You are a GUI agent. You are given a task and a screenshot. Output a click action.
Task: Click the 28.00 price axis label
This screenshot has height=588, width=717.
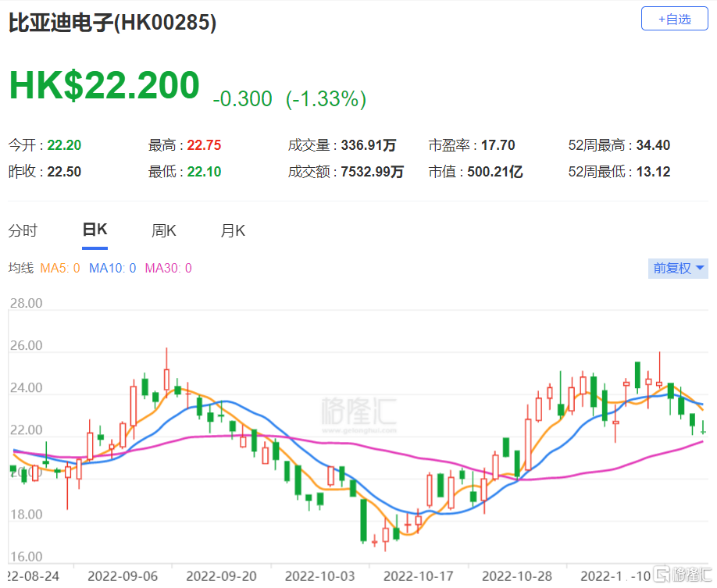[x=26, y=303]
